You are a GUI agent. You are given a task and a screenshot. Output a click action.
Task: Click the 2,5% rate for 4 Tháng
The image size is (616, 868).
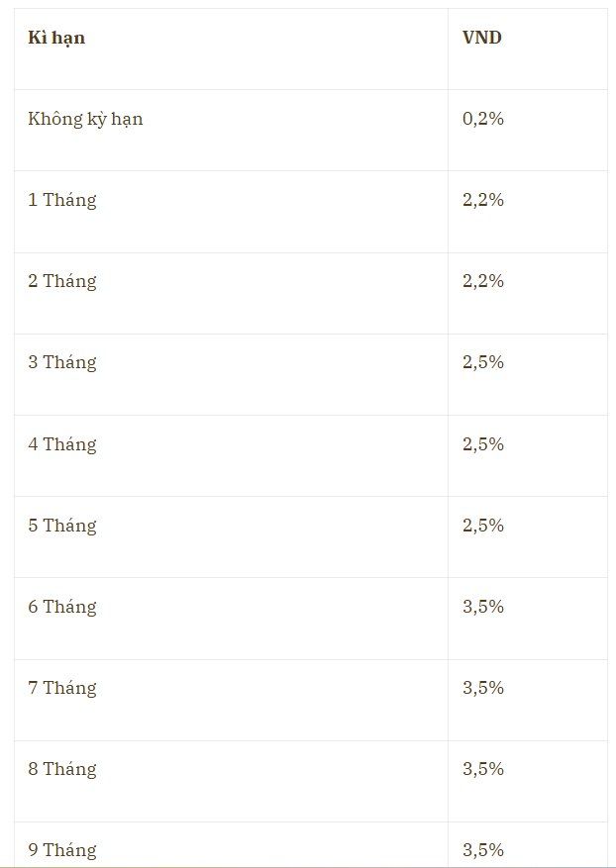pos(483,444)
